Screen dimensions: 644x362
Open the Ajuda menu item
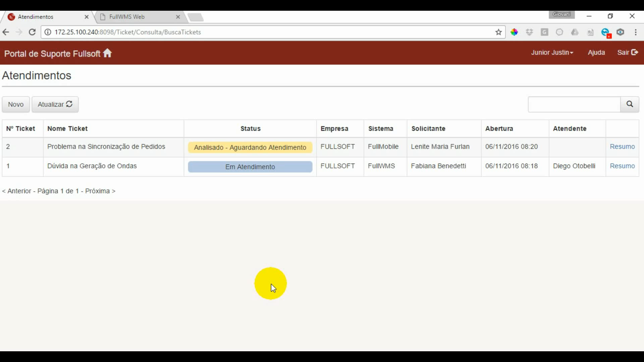click(596, 53)
